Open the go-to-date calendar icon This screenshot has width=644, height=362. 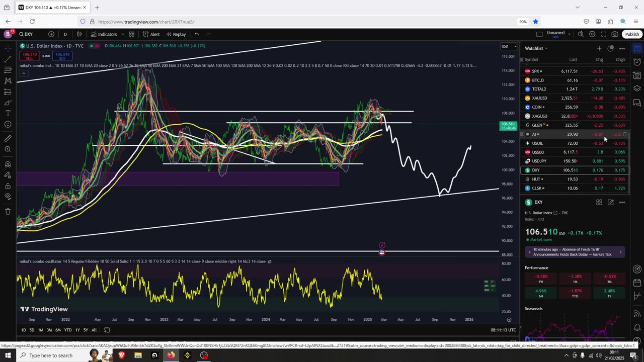pos(107,330)
